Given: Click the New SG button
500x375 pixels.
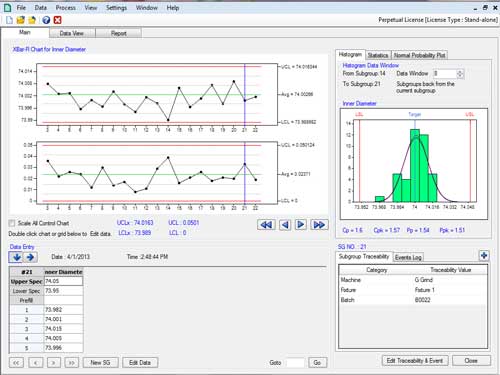Looking at the screenshot, I should click(100, 363).
